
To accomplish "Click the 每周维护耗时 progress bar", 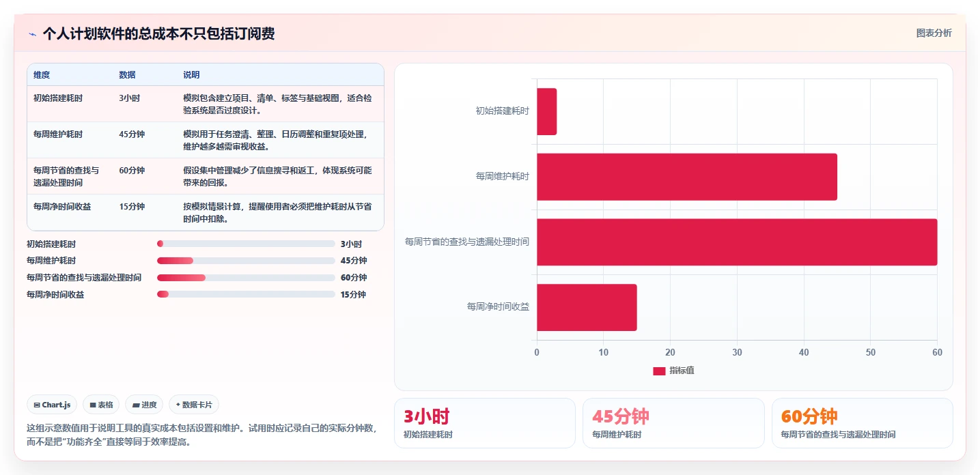I will (x=246, y=261).
